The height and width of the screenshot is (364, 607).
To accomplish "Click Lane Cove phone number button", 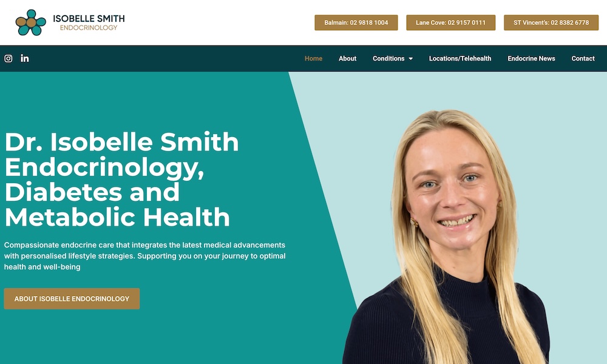I will pyautogui.click(x=450, y=22).
